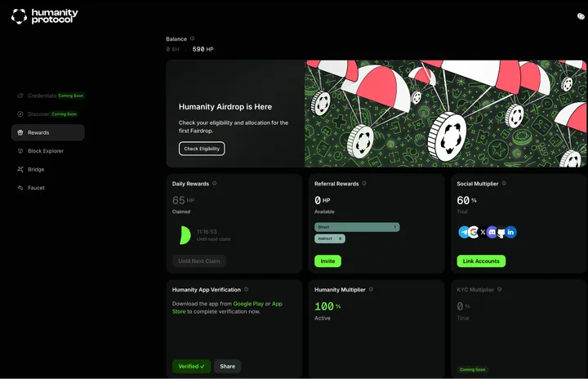Show info tooltip for Daily Rewards
This screenshot has height=379, width=588.
point(215,184)
